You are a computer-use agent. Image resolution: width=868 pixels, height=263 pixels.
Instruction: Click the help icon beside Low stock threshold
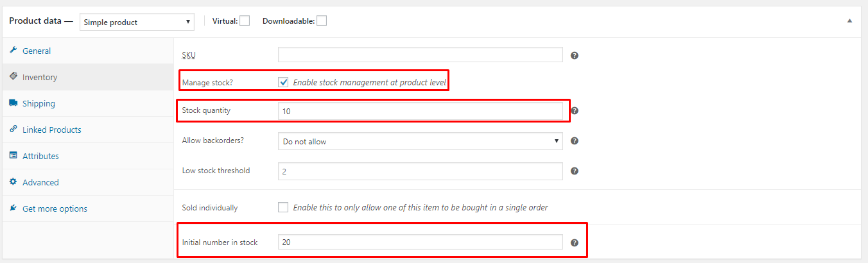[x=575, y=171]
